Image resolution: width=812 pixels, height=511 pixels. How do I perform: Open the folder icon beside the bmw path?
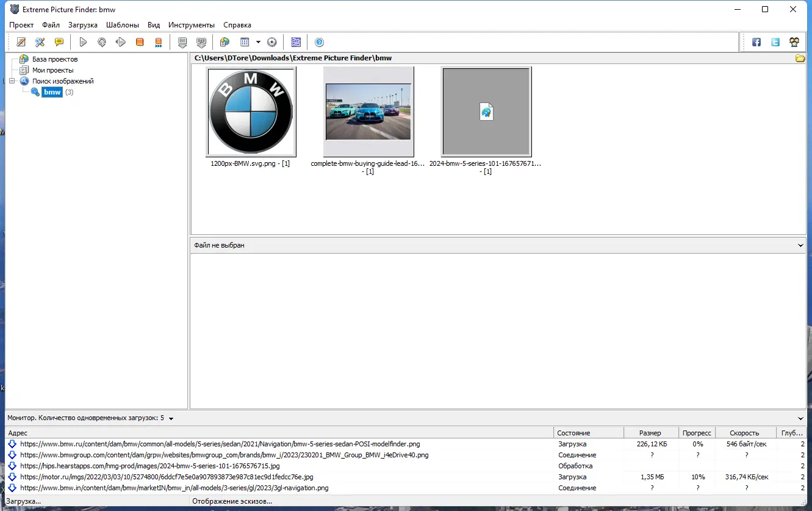[x=801, y=58]
